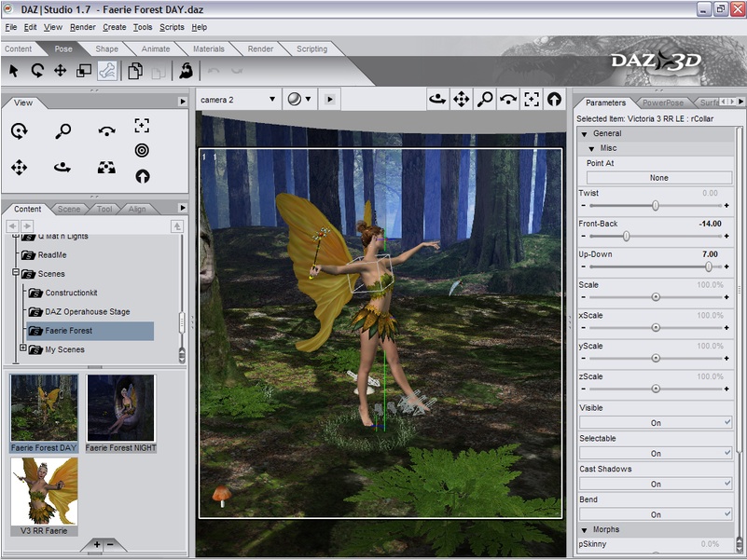Click the minus button on Twist slider
The height and width of the screenshot is (560, 747).
pyautogui.click(x=584, y=206)
